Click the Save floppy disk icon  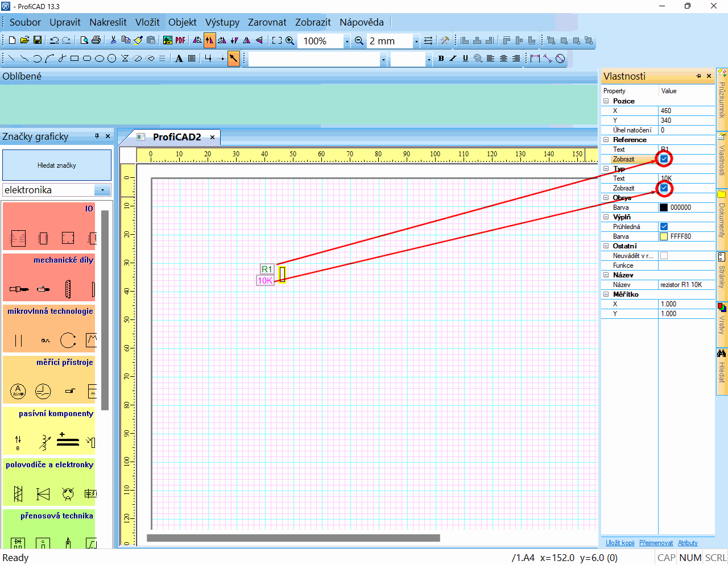pos(38,40)
